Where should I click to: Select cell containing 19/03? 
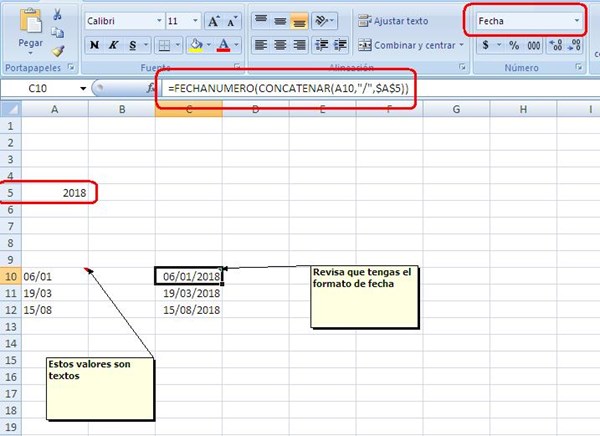[x=55, y=293]
